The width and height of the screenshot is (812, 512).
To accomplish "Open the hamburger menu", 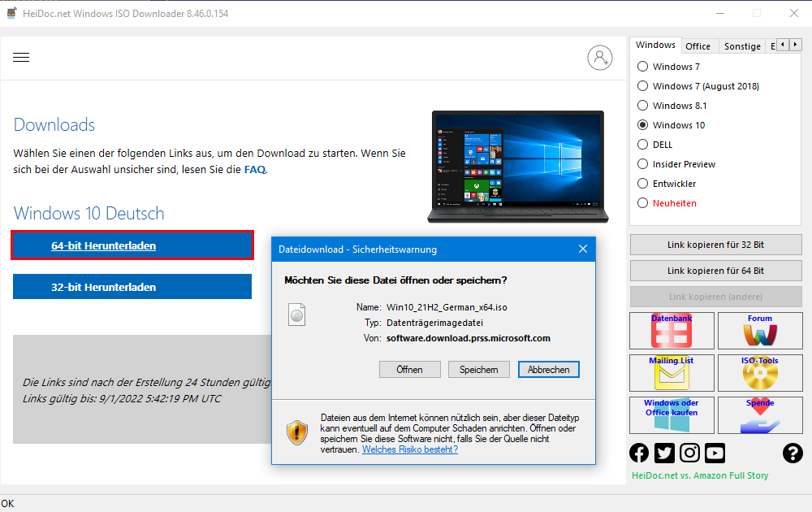I will pyautogui.click(x=21, y=57).
